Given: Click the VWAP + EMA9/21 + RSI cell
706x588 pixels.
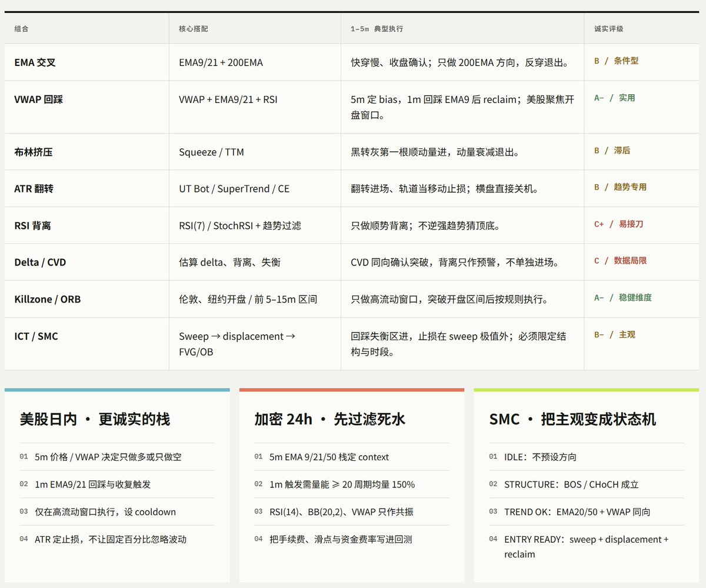Looking at the screenshot, I should click(228, 99).
